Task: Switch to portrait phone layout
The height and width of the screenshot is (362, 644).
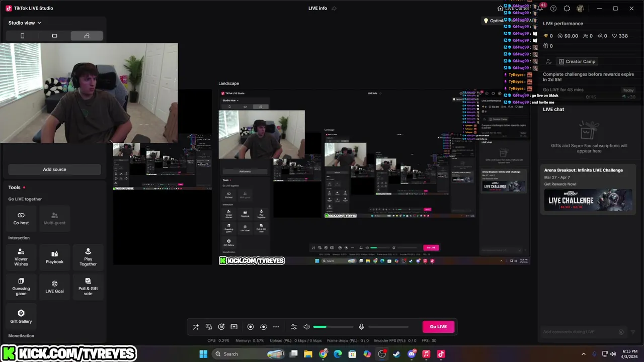Action: 22,36
